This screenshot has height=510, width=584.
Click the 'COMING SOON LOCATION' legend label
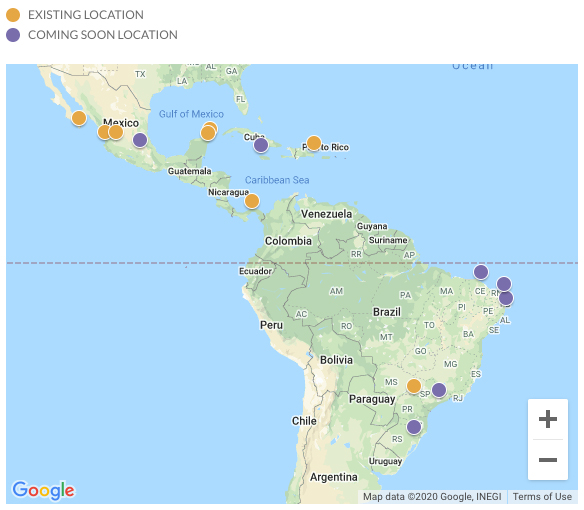click(103, 35)
